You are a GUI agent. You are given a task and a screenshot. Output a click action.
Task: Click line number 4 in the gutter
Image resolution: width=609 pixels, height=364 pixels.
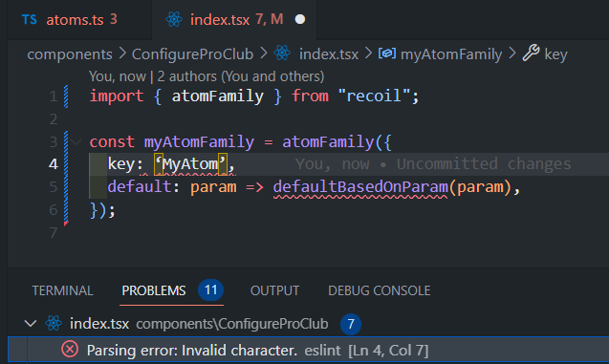click(x=54, y=164)
